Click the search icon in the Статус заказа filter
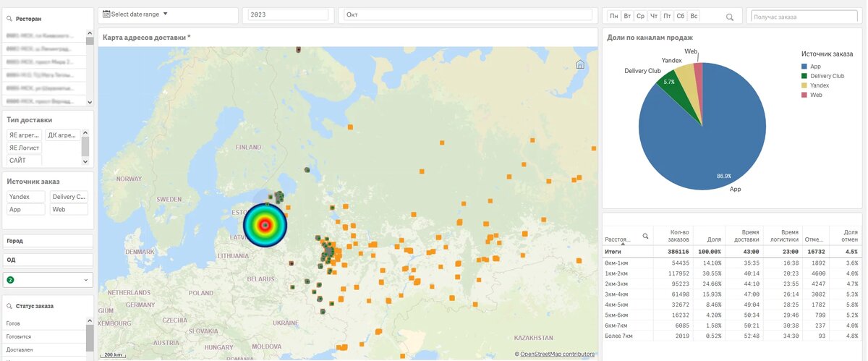 (x=9, y=307)
